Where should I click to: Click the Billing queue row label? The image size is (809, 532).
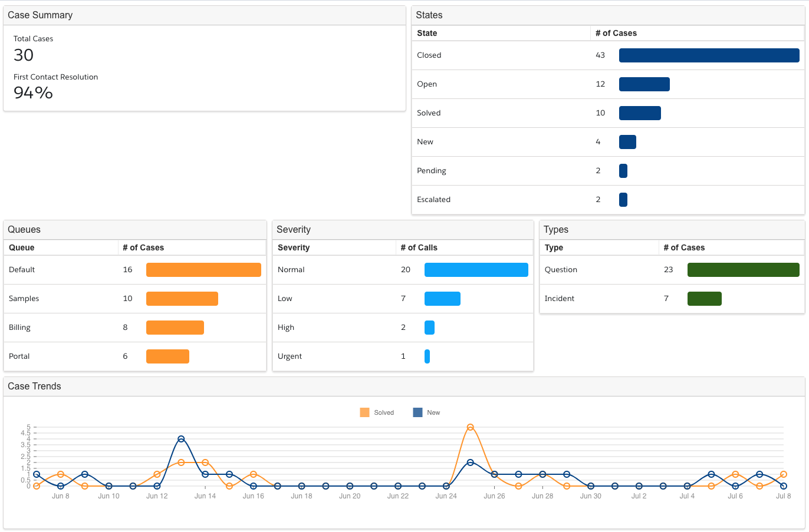19,328
